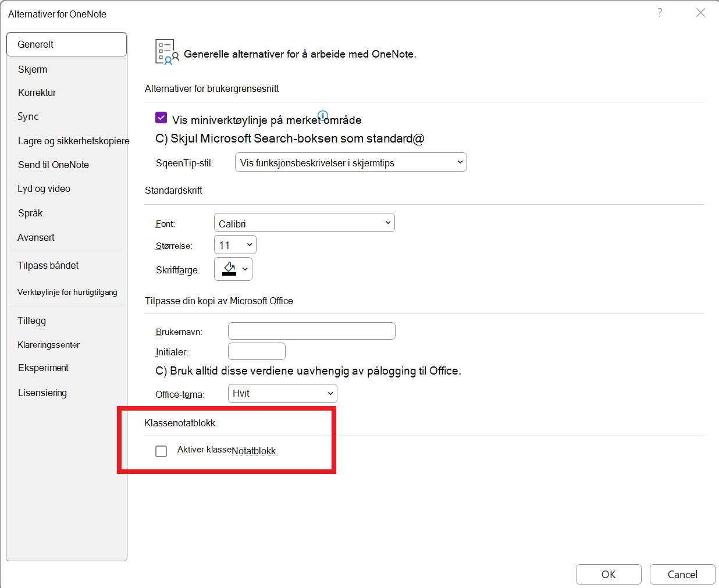Screen dimensions: 719x588
Task: Open the Generelt options category
Action: click(x=66, y=44)
